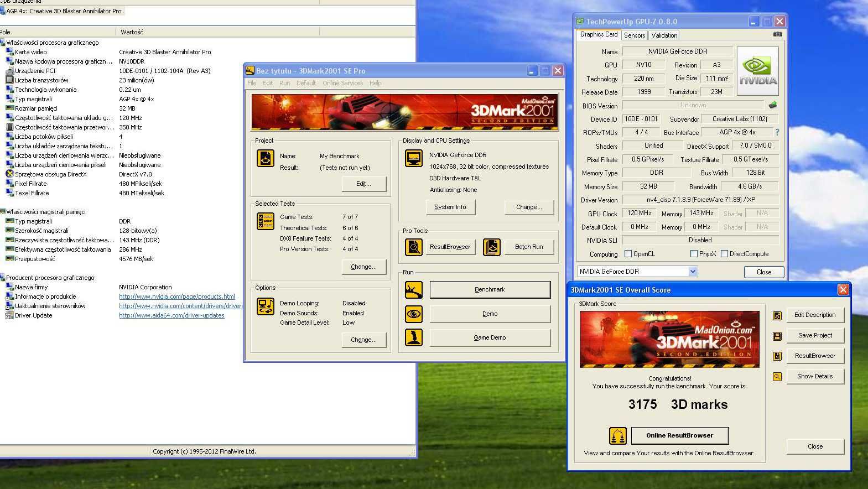This screenshot has height=489, width=868.
Task: Click the Selected Tests checklist icon
Action: pyautogui.click(x=266, y=221)
